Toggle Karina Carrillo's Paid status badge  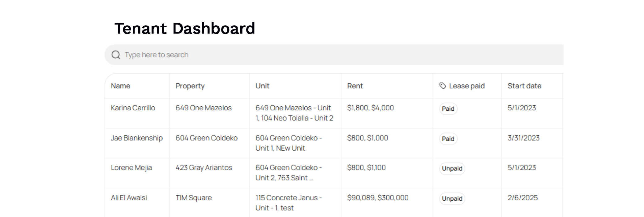pyautogui.click(x=448, y=109)
